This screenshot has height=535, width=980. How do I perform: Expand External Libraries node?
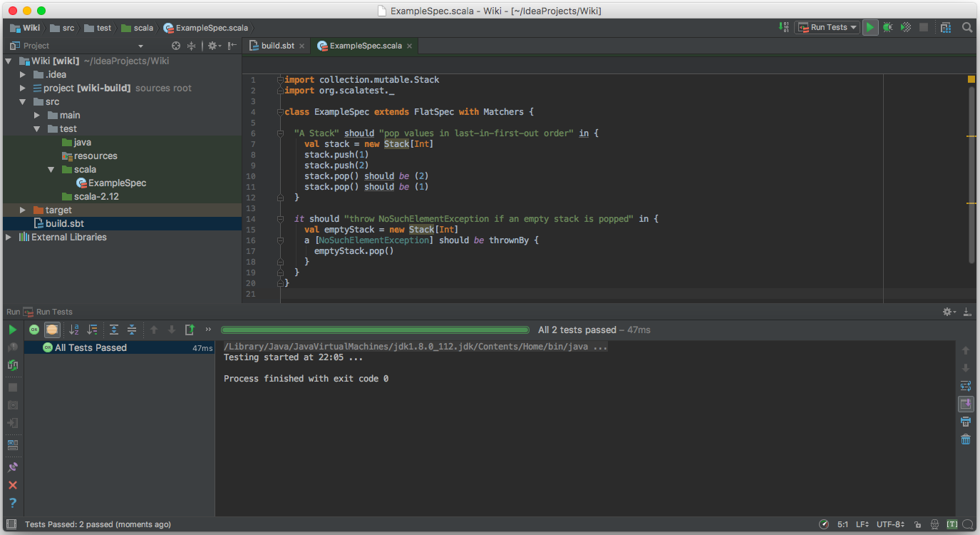click(9, 237)
